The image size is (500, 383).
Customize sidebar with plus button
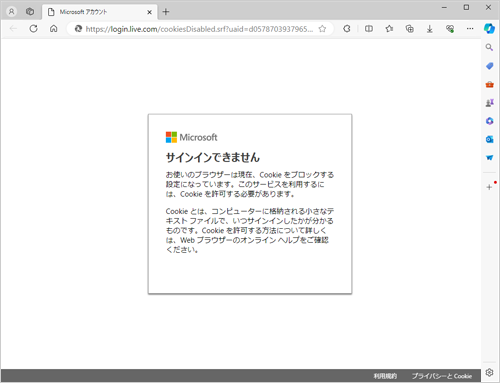pyautogui.click(x=489, y=187)
